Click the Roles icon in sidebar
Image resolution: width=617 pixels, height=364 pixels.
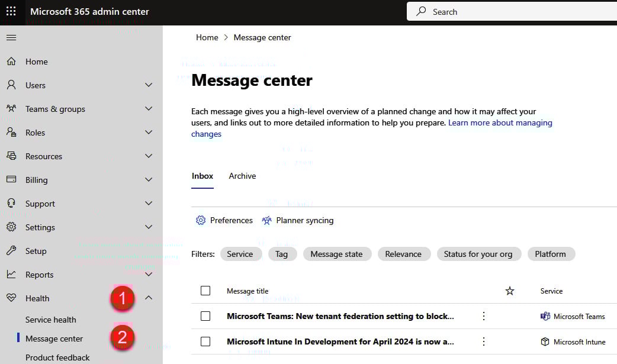click(x=11, y=132)
